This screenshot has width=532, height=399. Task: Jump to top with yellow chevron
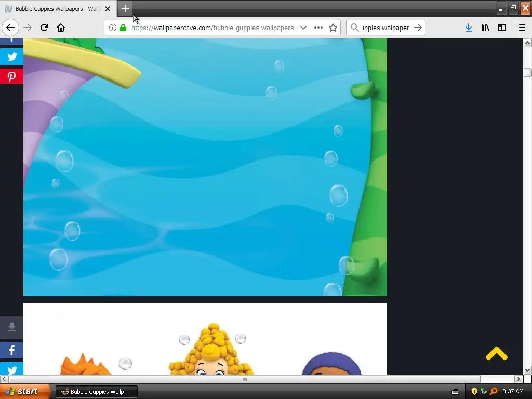coord(496,353)
